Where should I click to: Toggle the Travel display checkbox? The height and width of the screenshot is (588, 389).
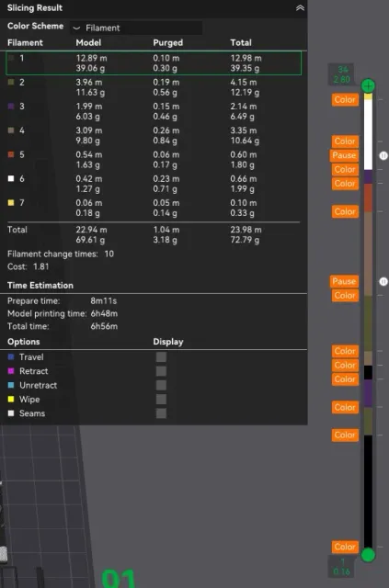[x=162, y=357]
